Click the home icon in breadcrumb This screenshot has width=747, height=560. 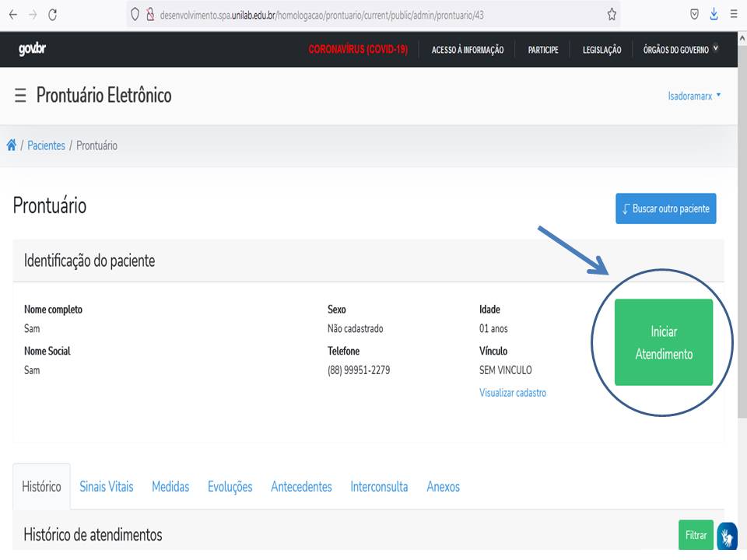[x=12, y=145]
